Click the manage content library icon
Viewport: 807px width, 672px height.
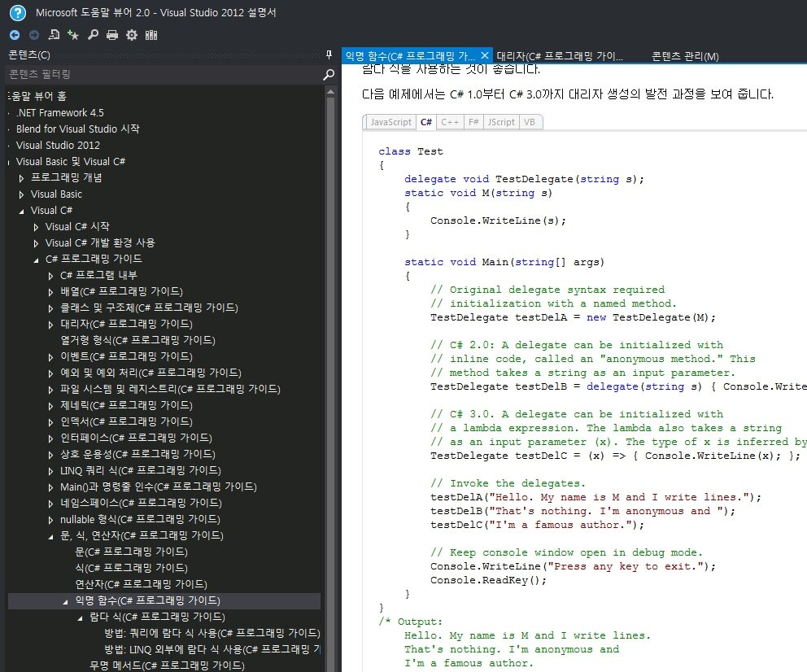point(151,35)
